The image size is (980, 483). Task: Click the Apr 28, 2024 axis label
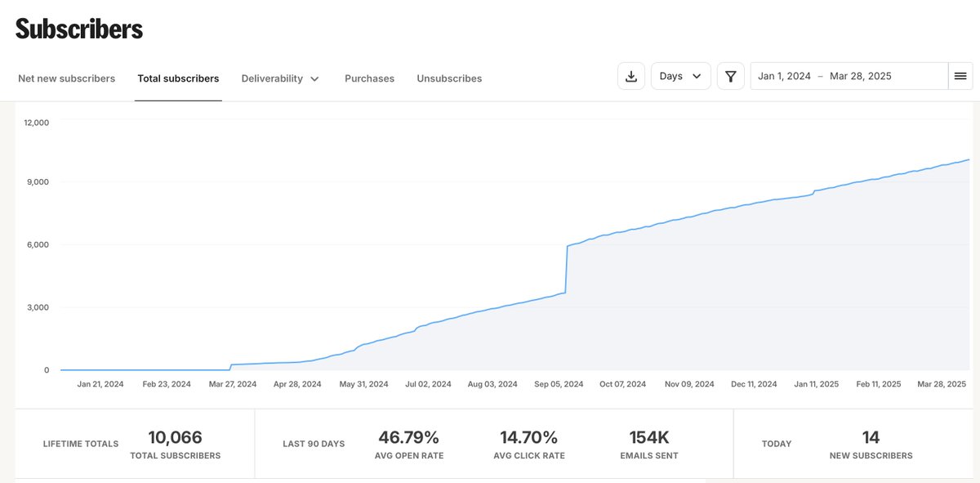pos(297,383)
